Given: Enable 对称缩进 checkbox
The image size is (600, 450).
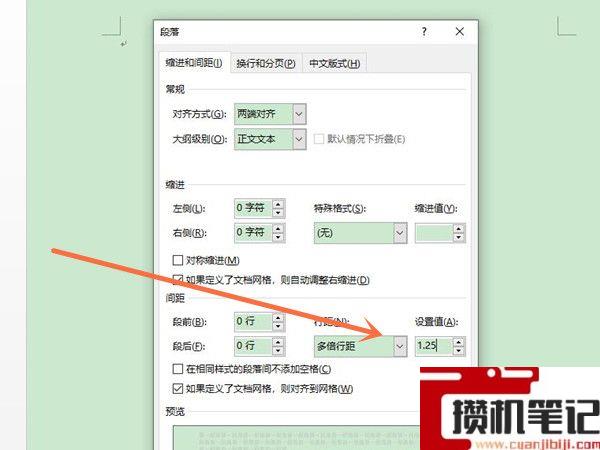Looking at the screenshot, I should point(178,260).
